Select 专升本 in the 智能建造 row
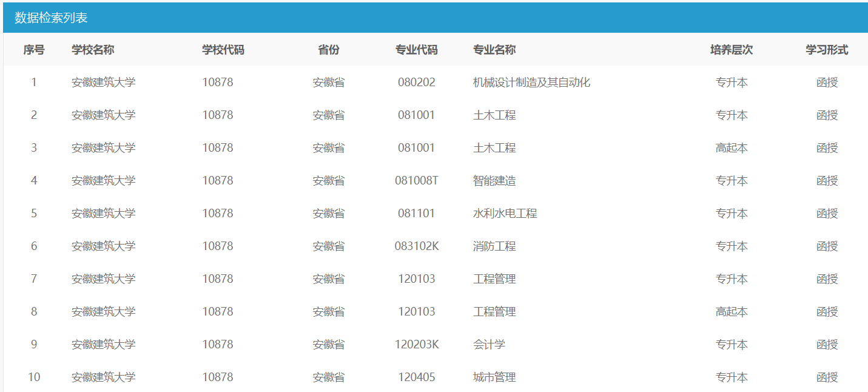Viewport: 868px width, 392px height. 732,180
